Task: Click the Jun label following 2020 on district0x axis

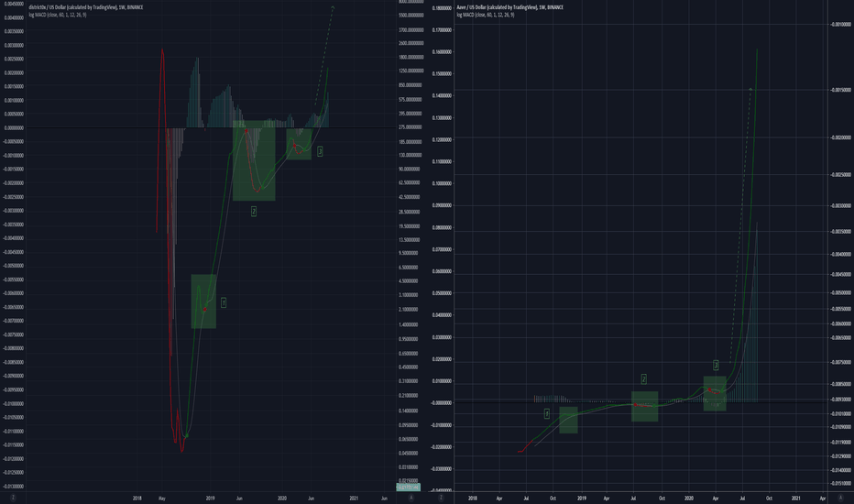Action: pos(311,498)
